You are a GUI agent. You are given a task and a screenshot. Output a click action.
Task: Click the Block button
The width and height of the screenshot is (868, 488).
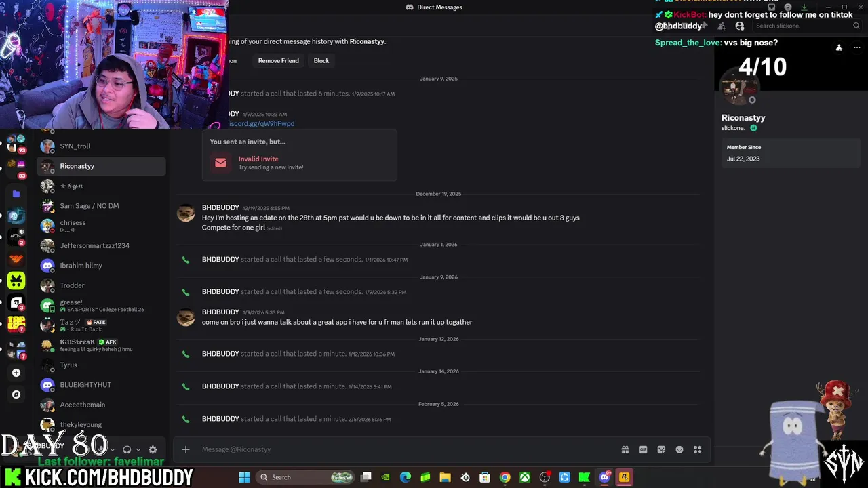(x=321, y=60)
